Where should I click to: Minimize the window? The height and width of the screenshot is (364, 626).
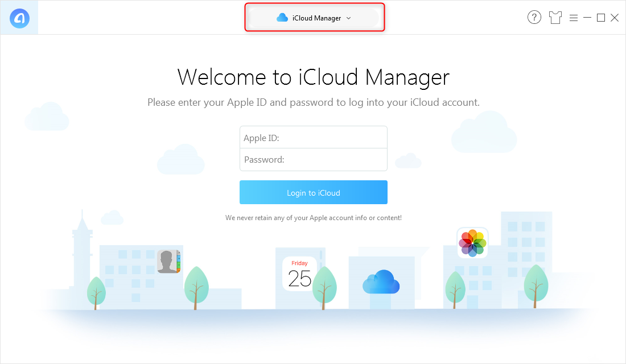(x=587, y=18)
